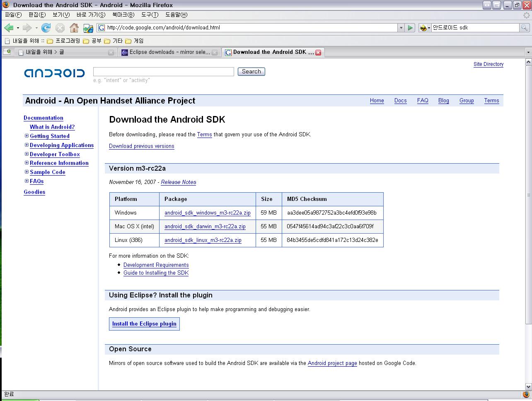Open the new tab icon at left of tab strip
This screenshot has width=532, height=401.
[7, 52]
